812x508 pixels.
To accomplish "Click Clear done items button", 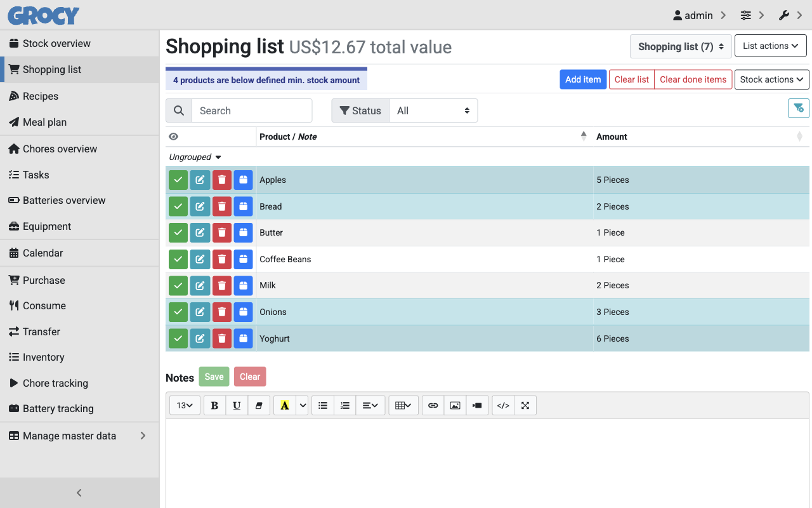I will click(693, 79).
